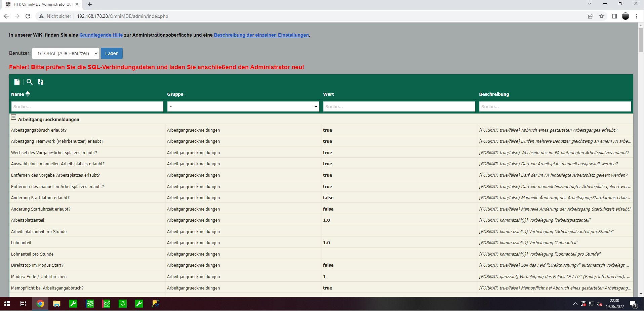The image size is (644, 311).
Task: Open File Explorer from the taskbar
Action: (56, 304)
